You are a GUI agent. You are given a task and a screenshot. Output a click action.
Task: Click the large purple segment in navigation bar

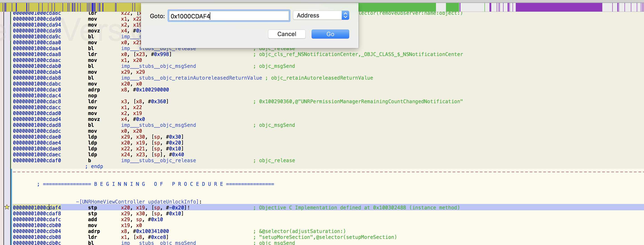pyautogui.click(x=559, y=7)
